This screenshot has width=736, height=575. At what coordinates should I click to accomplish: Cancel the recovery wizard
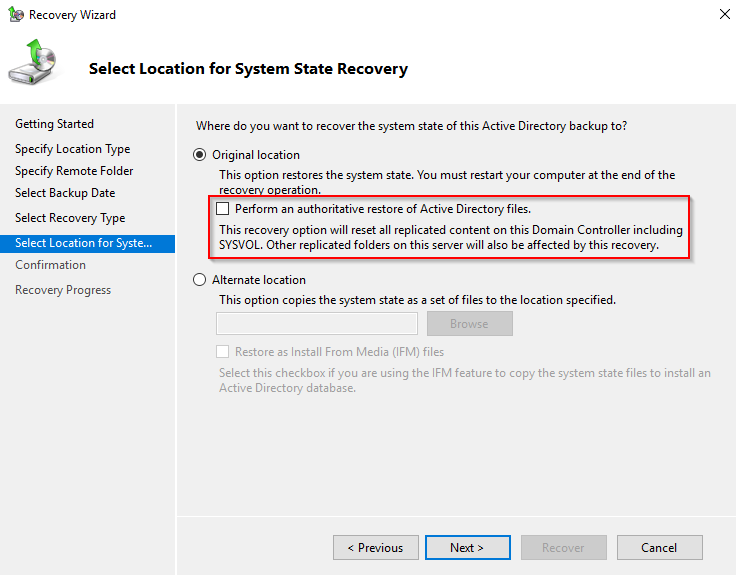[659, 547]
